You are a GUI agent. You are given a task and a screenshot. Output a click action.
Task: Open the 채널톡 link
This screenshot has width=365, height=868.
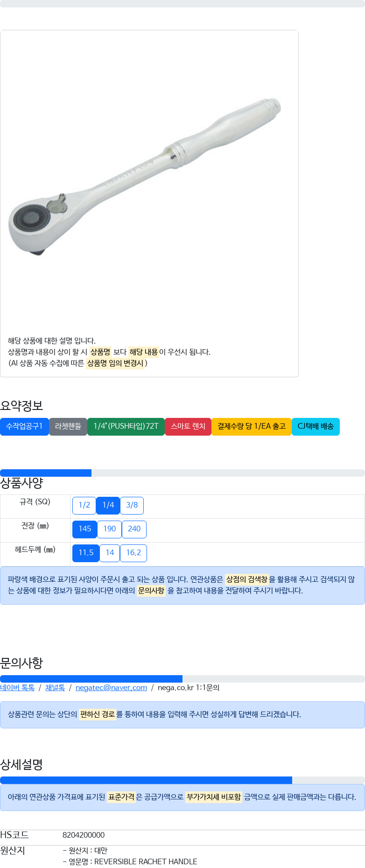(55, 688)
